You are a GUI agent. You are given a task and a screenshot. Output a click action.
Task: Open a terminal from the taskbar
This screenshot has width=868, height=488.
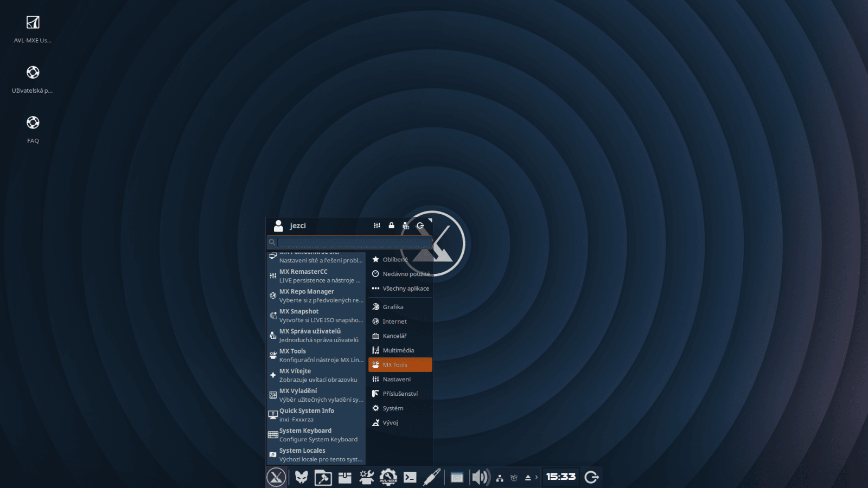click(x=411, y=477)
